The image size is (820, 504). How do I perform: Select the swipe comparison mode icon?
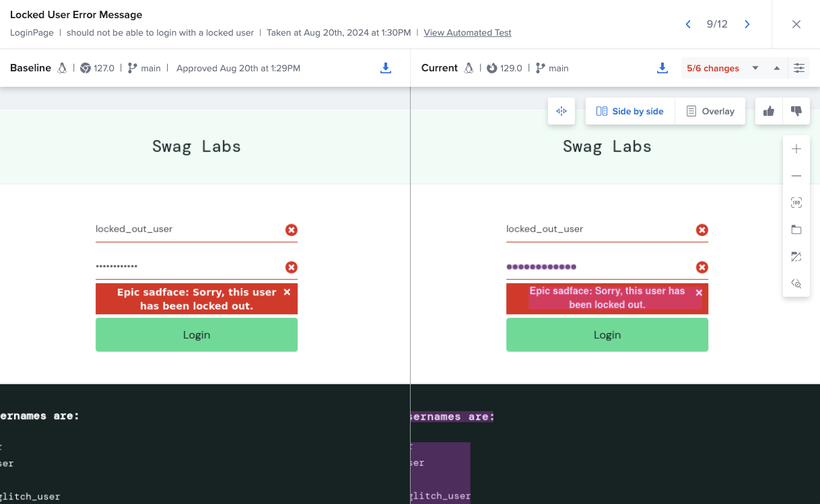click(561, 110)
